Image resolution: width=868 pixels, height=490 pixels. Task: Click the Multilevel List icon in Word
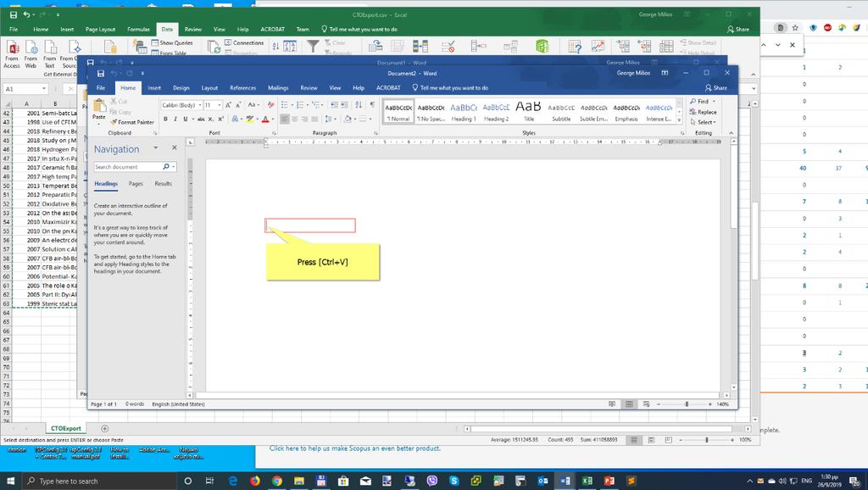[x=317, y=104]
